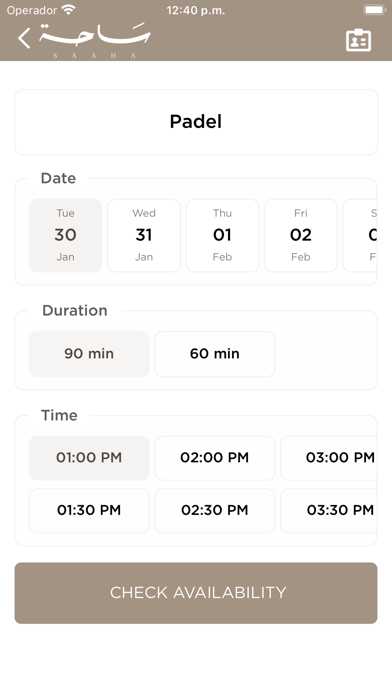Select the partially visible fifth date card
The width and height of the screenshot is (392, 696).
(360, 235)
